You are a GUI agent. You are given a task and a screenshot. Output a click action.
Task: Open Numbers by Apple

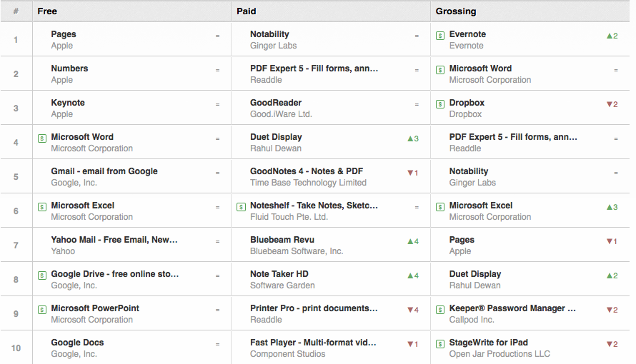(69, 69)
